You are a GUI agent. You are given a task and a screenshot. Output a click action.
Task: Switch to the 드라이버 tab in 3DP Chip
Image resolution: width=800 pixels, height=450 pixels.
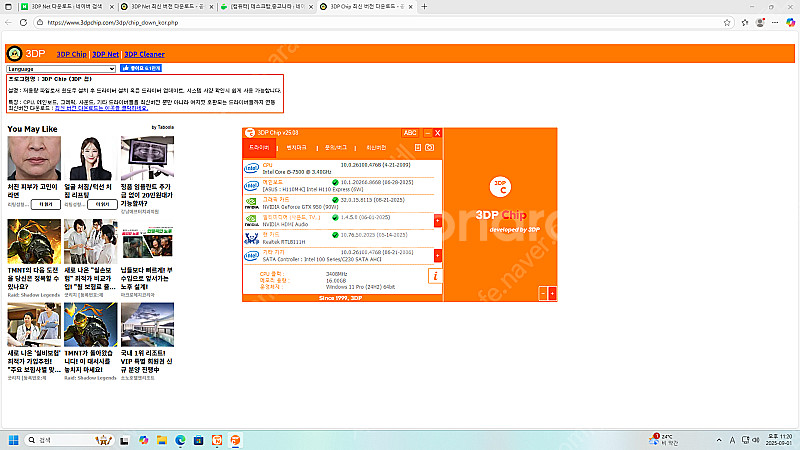click(x=259, y=147)
